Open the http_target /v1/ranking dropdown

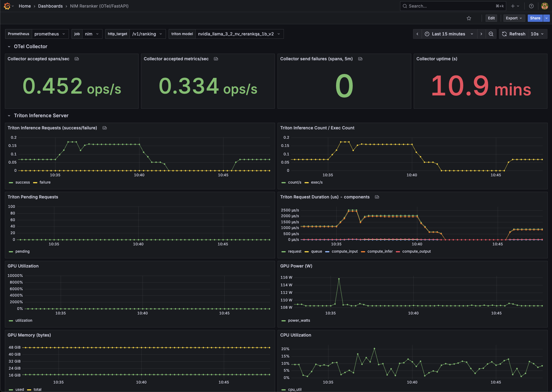pyautogui.click(x=147, y=34)
